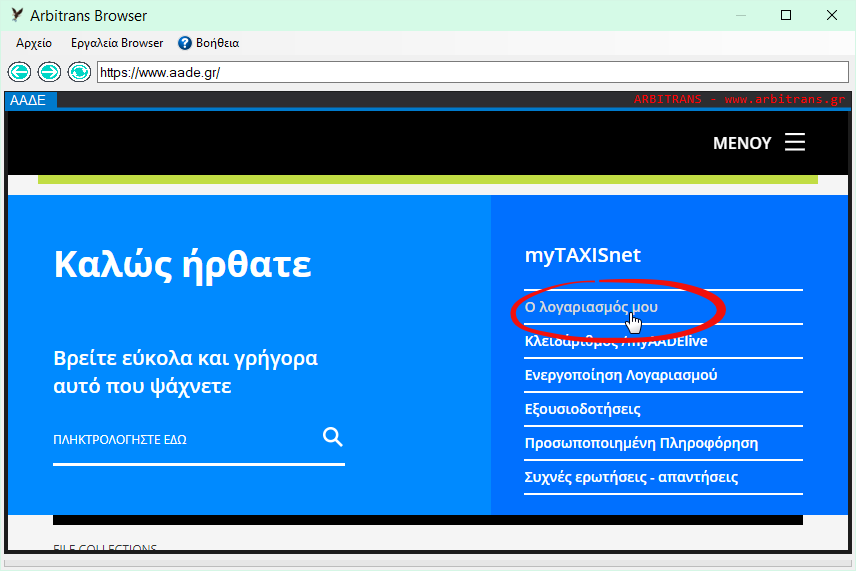
Task: Open the Εργαλεία Browser menu
Action: (x=117, y=43)
